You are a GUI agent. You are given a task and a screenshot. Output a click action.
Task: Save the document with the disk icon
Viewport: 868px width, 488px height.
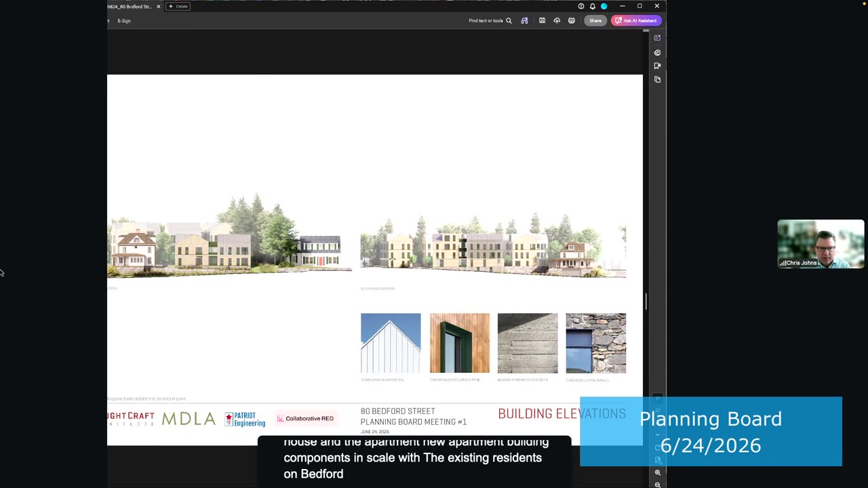coord(542,20)
